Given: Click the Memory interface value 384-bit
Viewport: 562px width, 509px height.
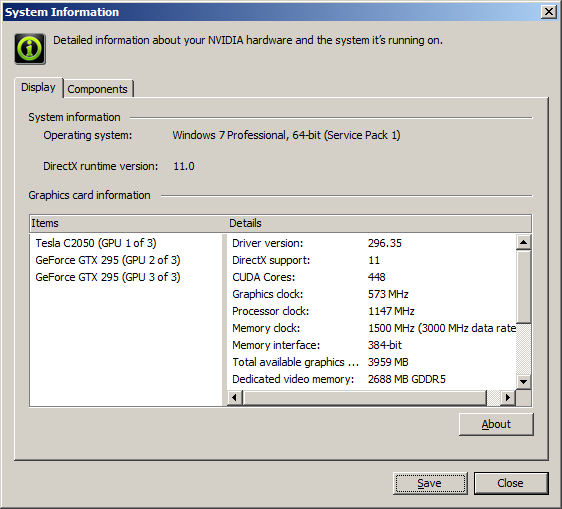Looking at the screenshot, I should pyautogui.click(x=385, y=345).
